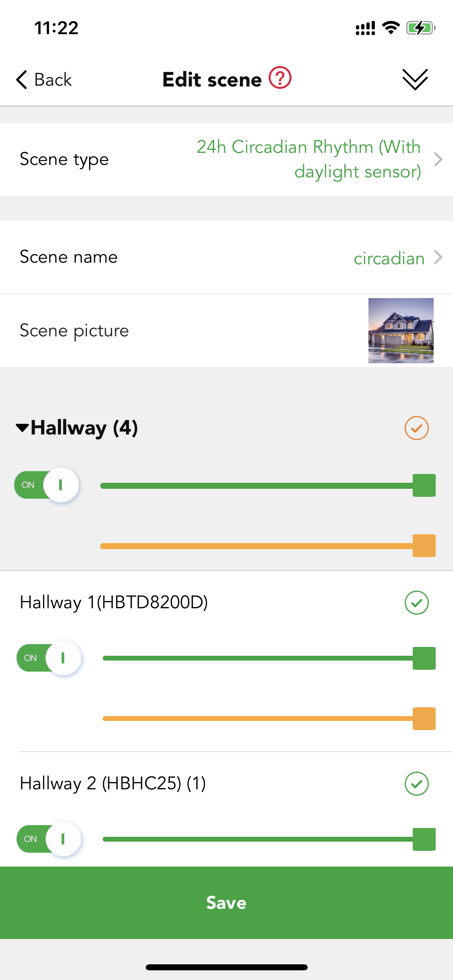Tap the Wi-Fi status icon
Screen dimensions: 453x980
click(x=391, y=28)
